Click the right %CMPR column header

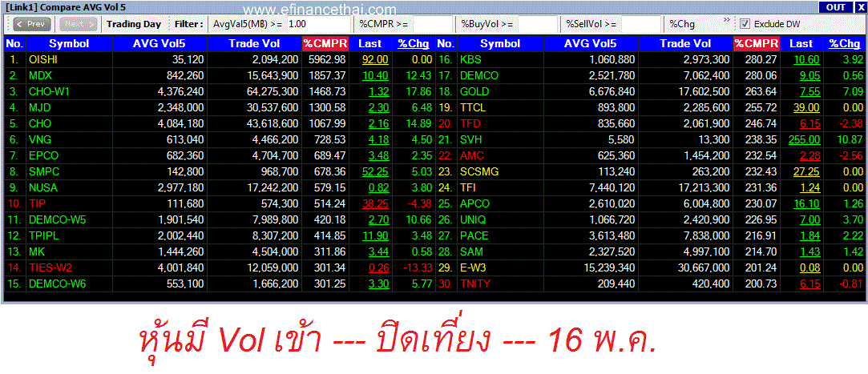[x=757, y=44]
